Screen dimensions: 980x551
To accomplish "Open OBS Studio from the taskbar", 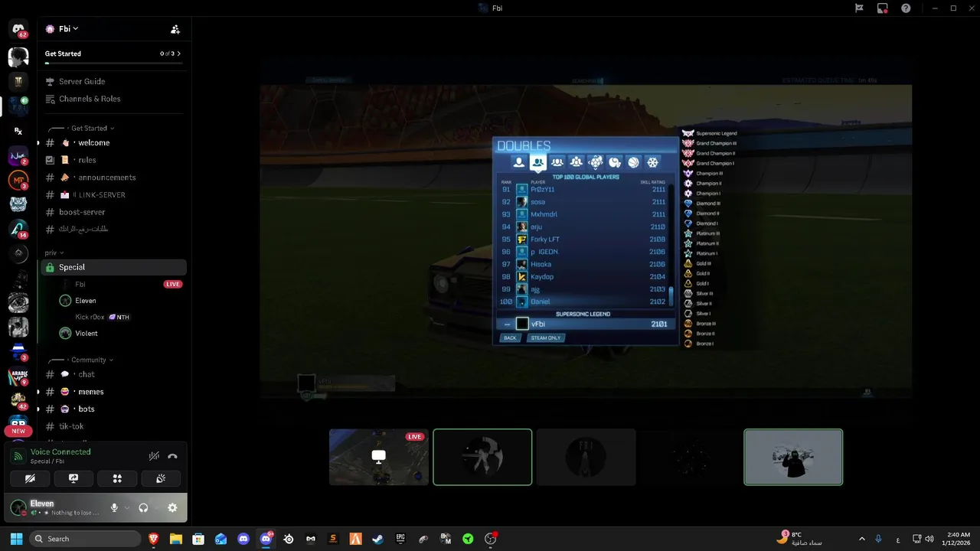I will 491,539.
